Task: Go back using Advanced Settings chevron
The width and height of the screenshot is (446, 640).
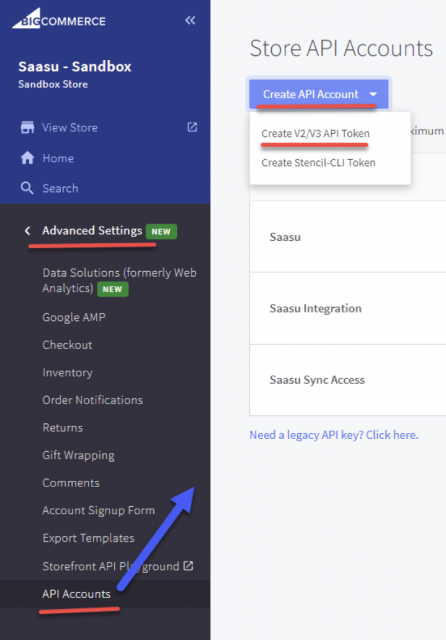Action: (x=27, y=231)
